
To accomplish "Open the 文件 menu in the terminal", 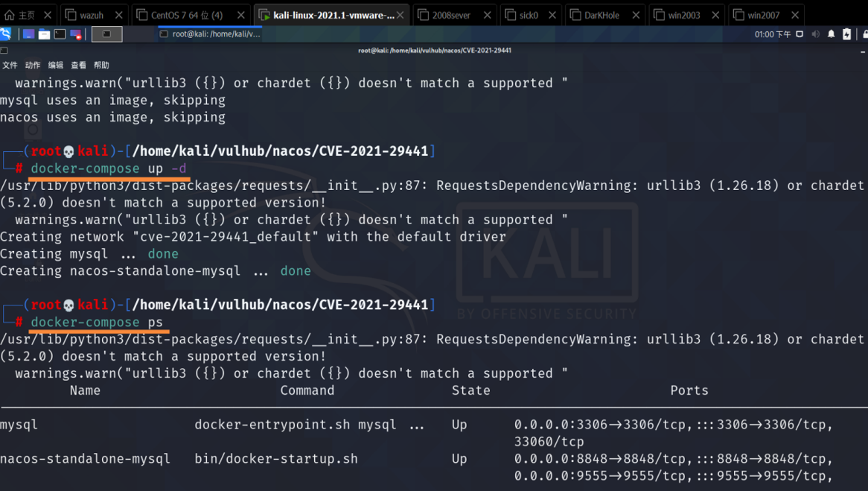I will (x=10, y=66).
